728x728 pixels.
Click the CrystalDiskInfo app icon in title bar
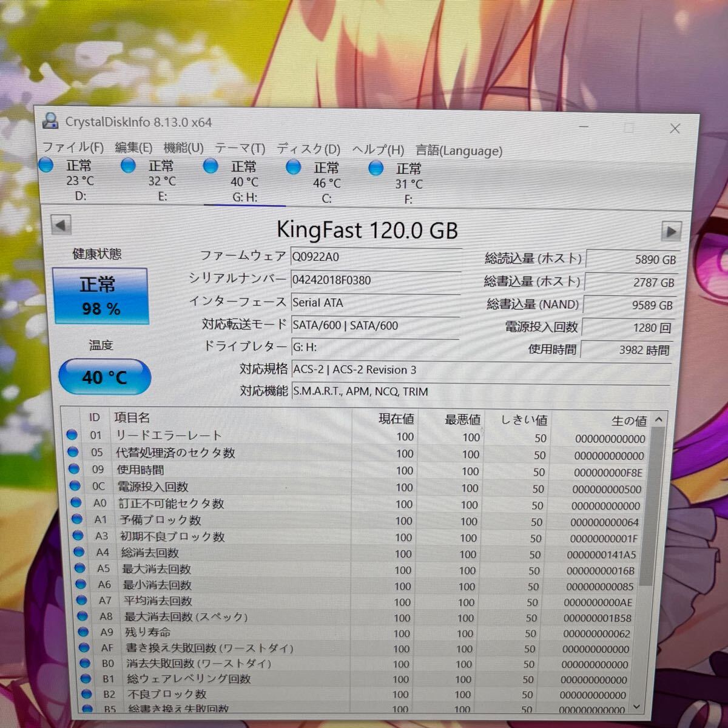51,121
